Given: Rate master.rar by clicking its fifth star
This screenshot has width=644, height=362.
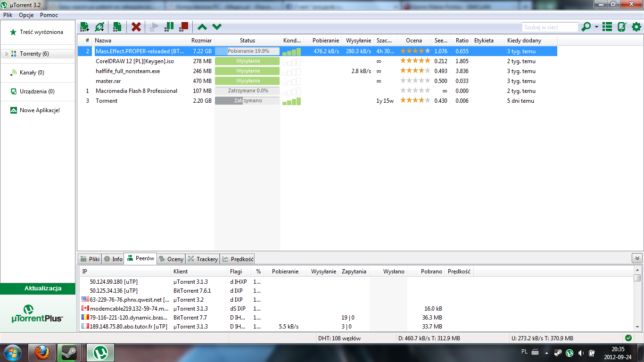Looking at the screenshot, I should click(x=427, y=81).
